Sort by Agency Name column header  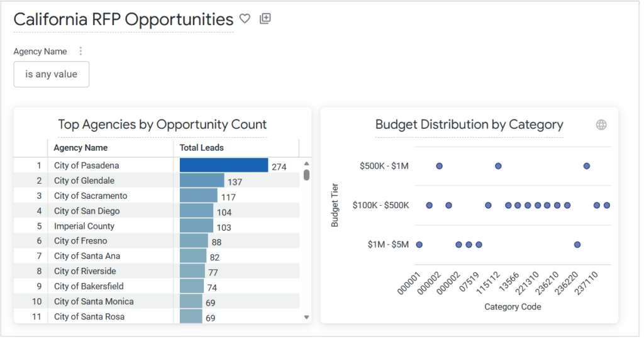point(80,148)
